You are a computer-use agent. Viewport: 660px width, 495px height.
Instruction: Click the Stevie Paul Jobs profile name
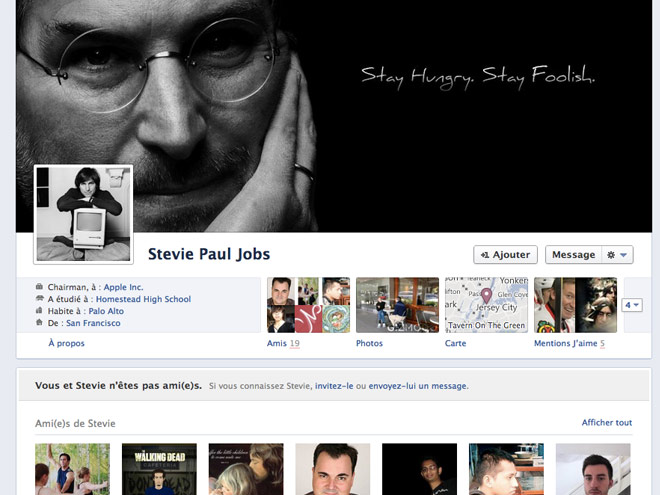pos(209,254)
